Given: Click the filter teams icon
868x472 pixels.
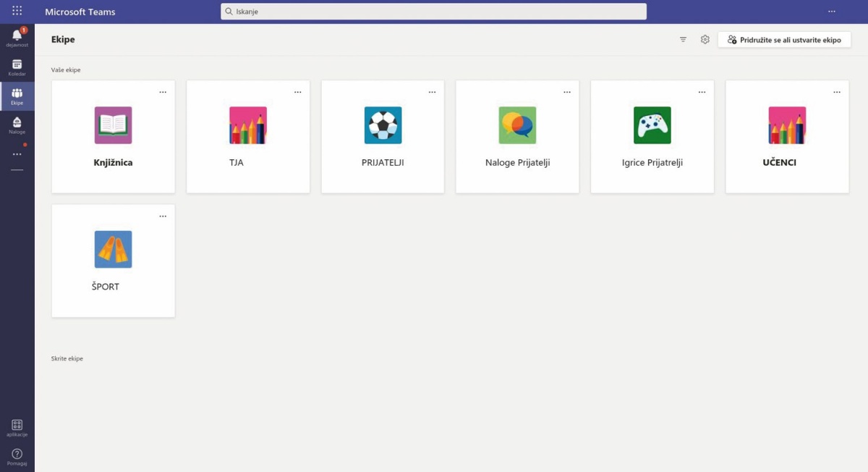Looking at the screenshot, I should pos(683,40).
